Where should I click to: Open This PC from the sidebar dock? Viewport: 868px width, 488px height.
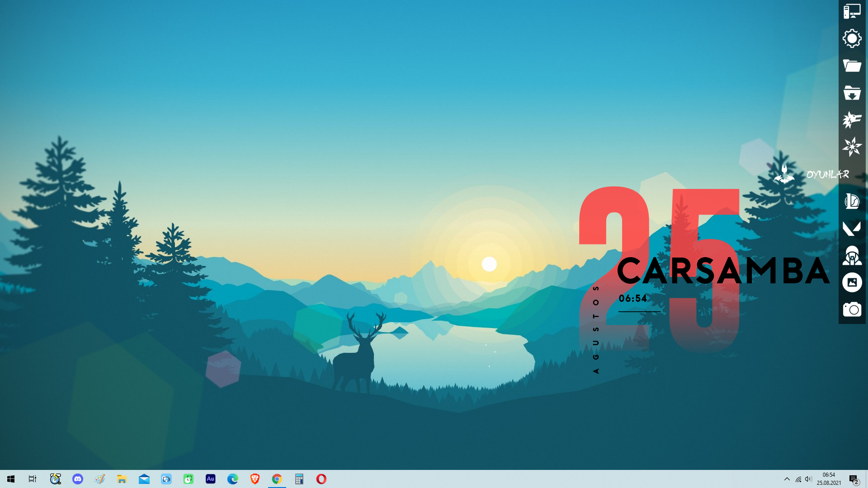[x=852, y=11]
